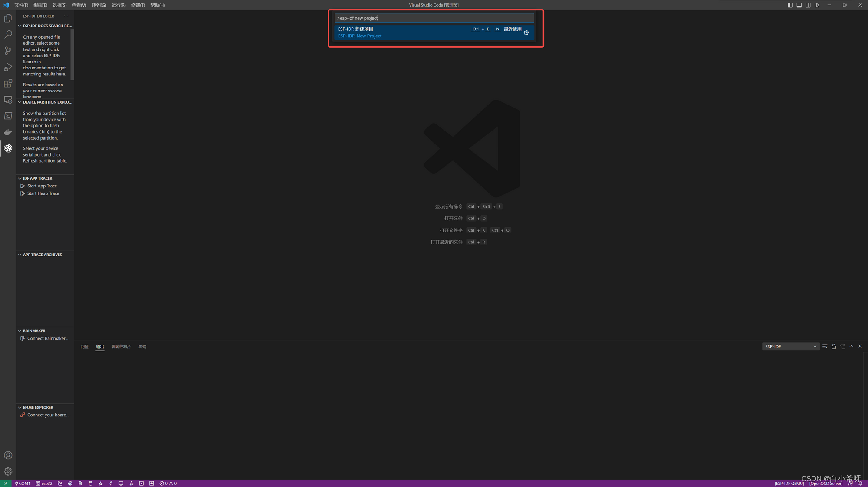The height and width of the screenshot is (487, 868).
Task: Open the Source Control view
Action: (8, 51)
